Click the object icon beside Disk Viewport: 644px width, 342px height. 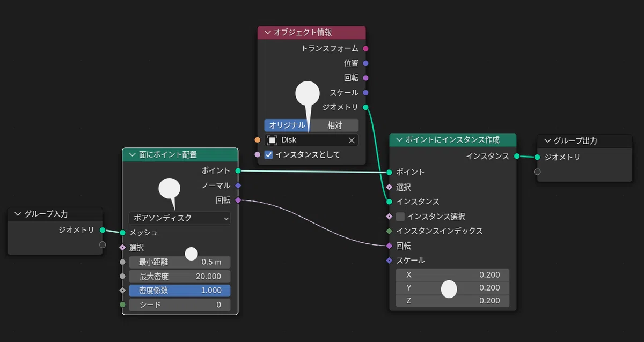tap(272, 140)
